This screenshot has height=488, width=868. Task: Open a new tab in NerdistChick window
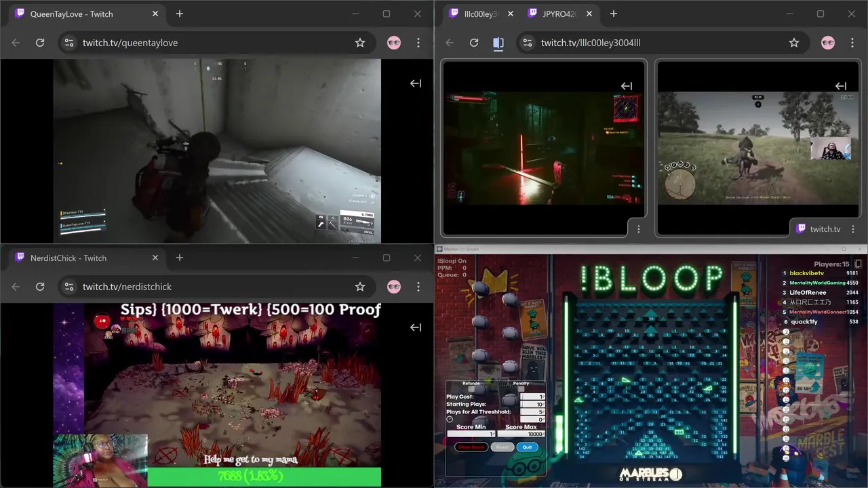tap(180, 258)
